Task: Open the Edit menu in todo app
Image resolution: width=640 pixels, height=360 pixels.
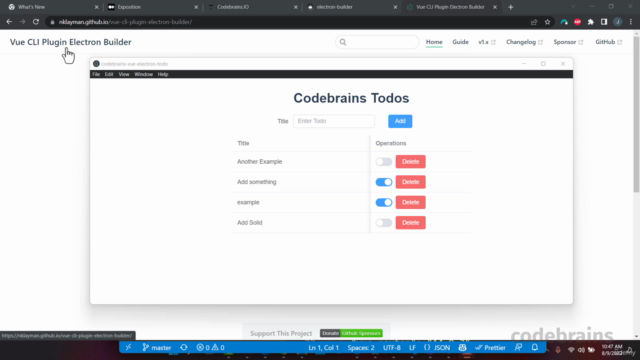Action: [x=109, y=74]
